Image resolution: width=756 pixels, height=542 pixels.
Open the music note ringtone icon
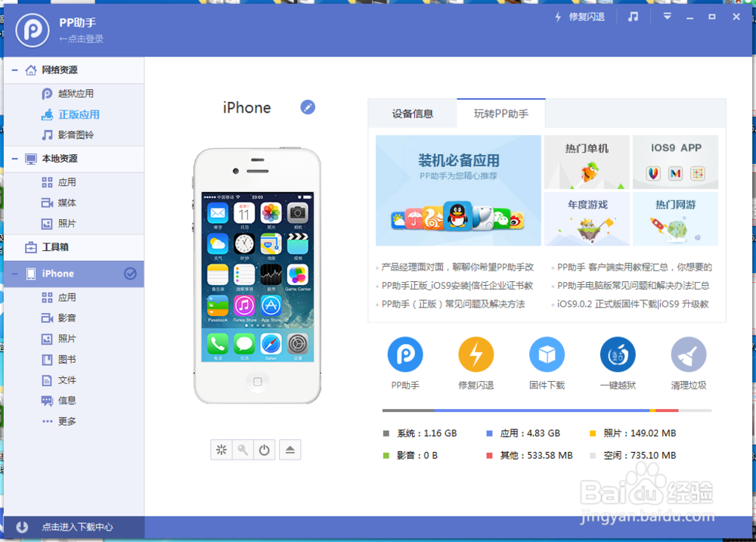[633, 17]
